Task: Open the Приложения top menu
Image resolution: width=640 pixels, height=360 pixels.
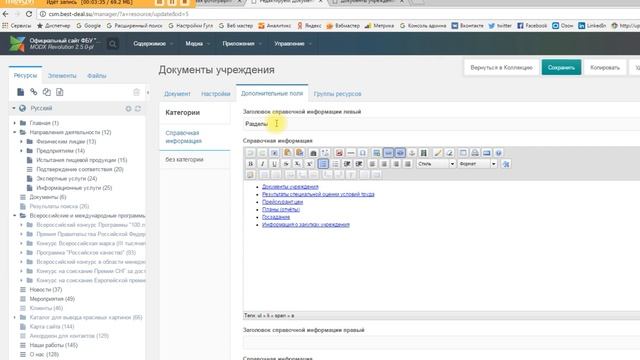Action: tap(242, 44)
